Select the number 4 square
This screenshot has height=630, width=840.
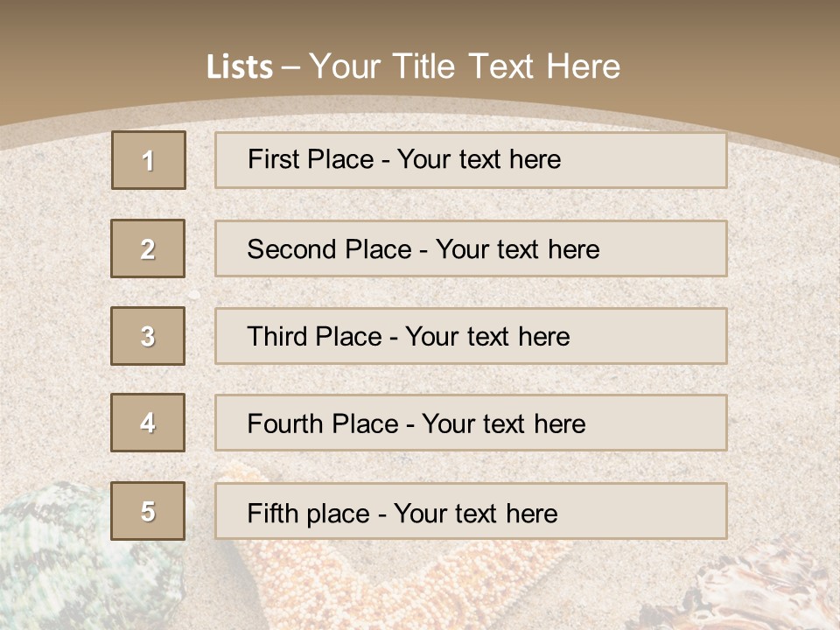tap(148, 423)
